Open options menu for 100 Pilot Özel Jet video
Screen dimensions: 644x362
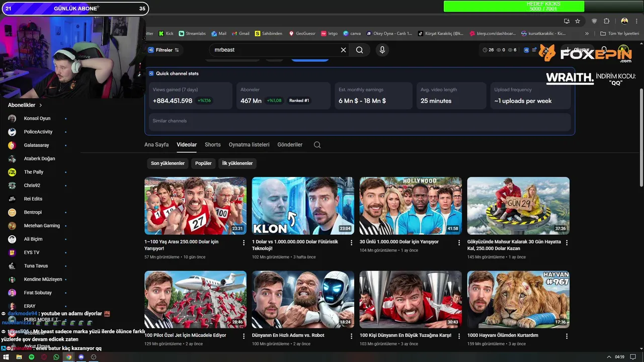[244, 336]
